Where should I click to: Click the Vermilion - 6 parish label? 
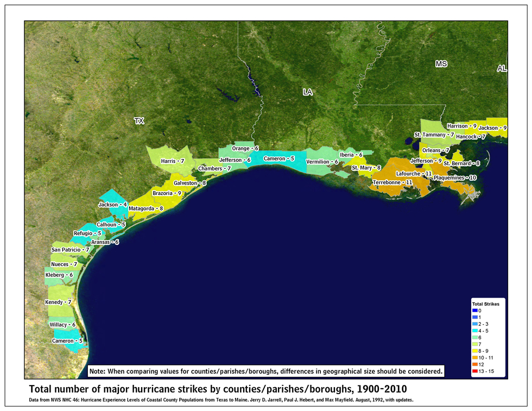322,162
